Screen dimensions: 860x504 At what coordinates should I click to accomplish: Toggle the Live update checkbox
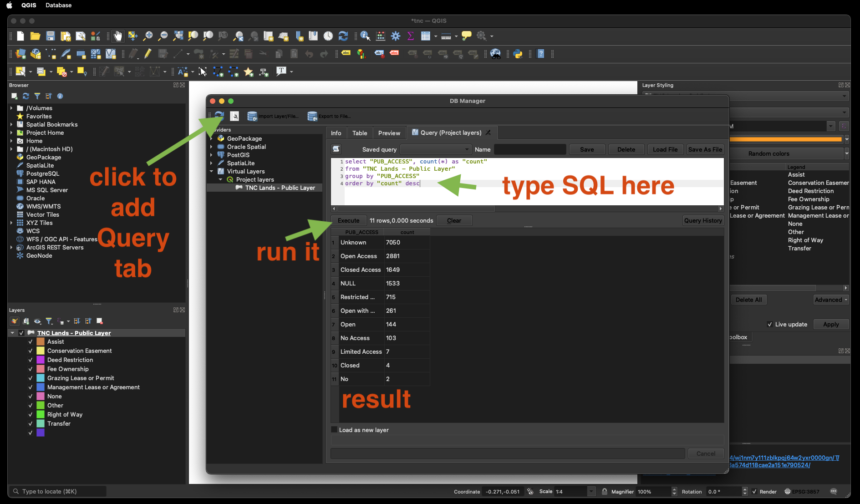pyautogui.click(x=769, y=324)
